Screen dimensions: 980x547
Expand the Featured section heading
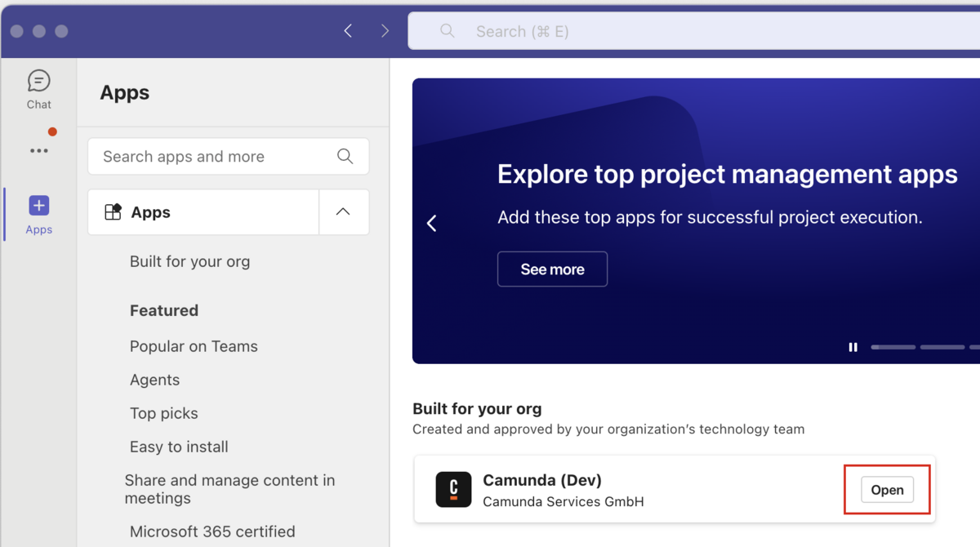click(163, 310)
